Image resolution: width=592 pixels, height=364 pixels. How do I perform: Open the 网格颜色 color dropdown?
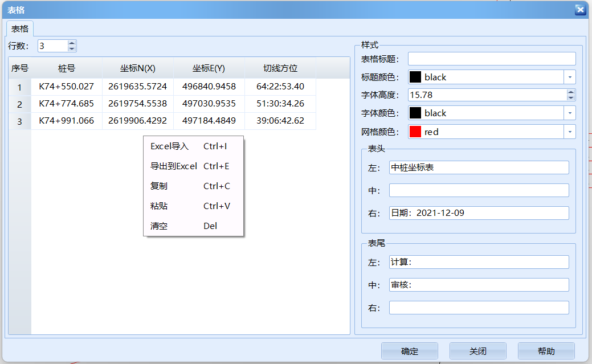pos(570,131)
